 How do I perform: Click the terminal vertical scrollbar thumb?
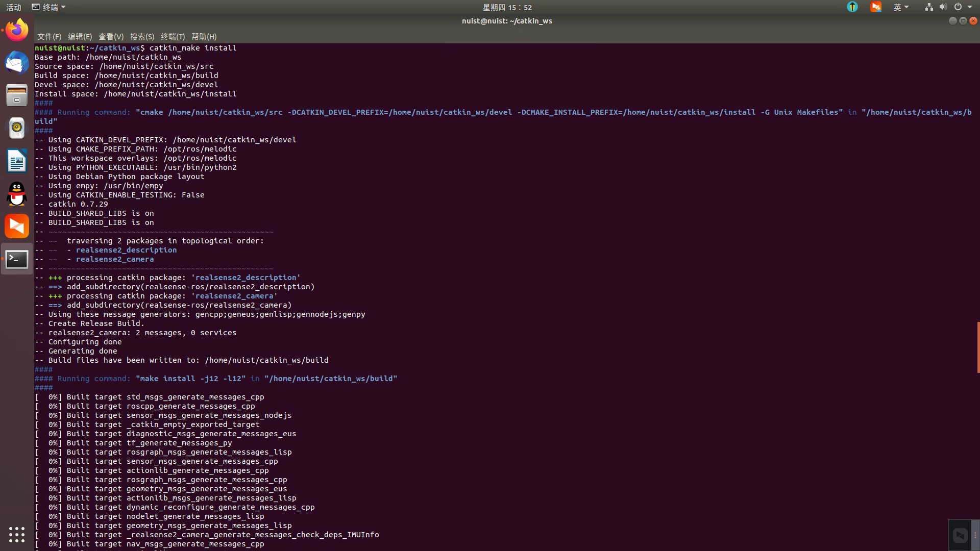click(x=978, y=347)
